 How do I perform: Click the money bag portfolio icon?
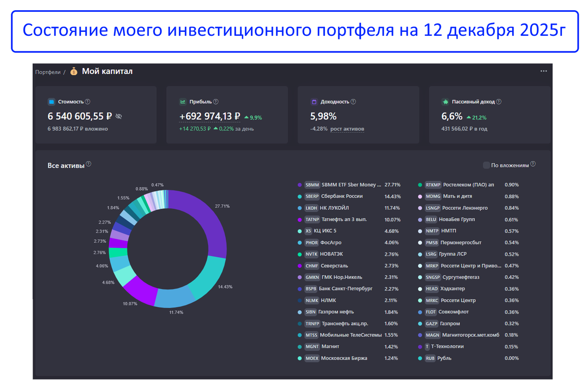[74, 72]
